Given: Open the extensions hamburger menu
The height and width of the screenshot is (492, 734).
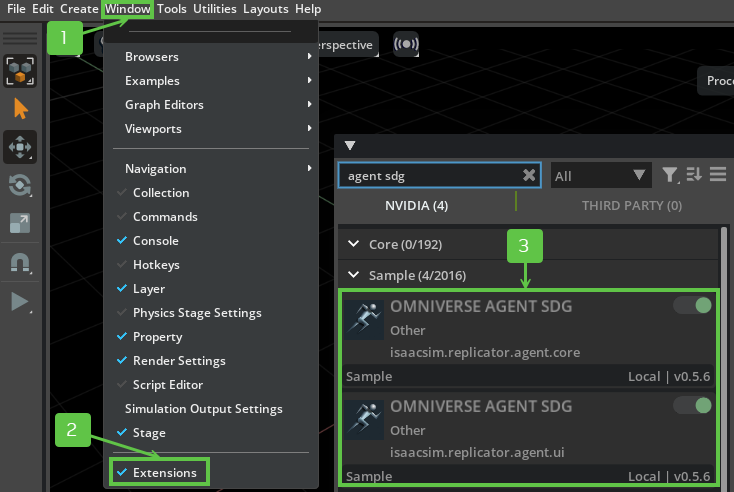Looking at the screenshot, I should [718, 174].
